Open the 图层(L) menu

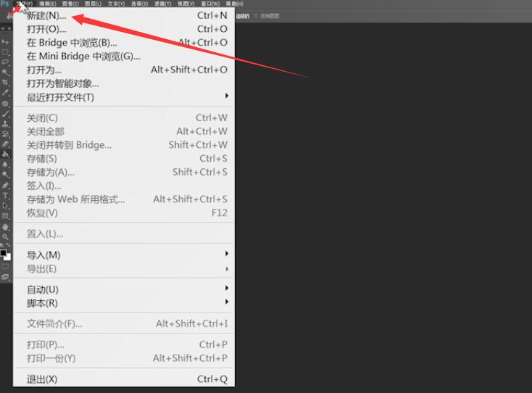click(93, 4)
